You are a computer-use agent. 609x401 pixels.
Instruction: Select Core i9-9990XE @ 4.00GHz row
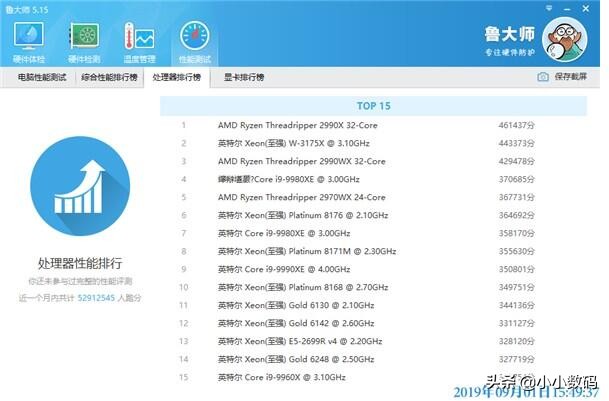pyautogui.click(x=373, y=269)
